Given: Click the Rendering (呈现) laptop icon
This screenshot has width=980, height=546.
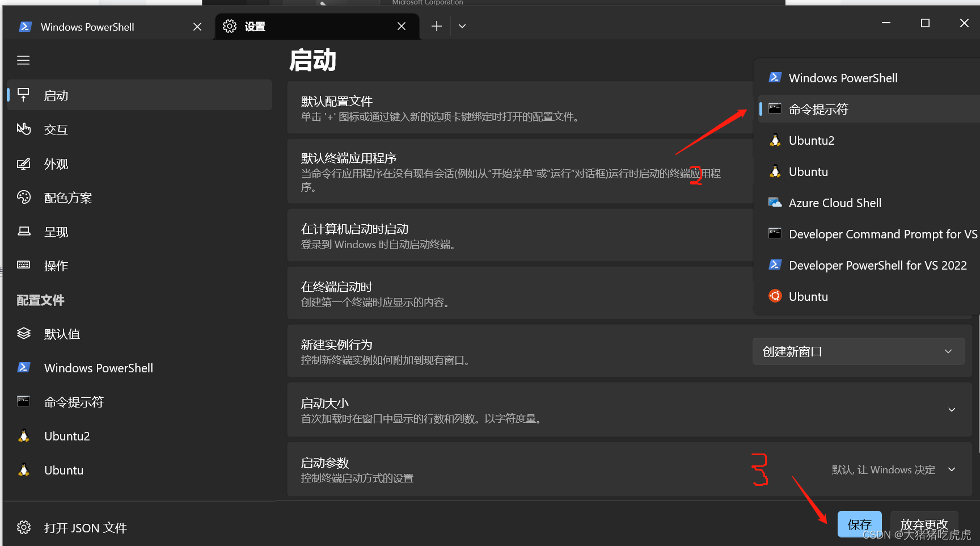Looking at the screenshot, I should (x=24, y=231).
